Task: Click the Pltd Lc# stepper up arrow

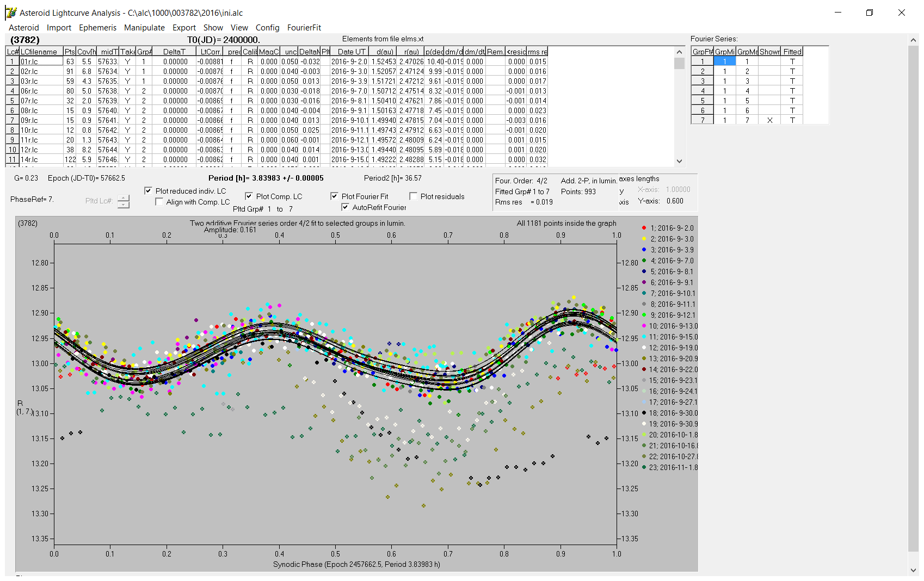Action: [x=124, y=198]
